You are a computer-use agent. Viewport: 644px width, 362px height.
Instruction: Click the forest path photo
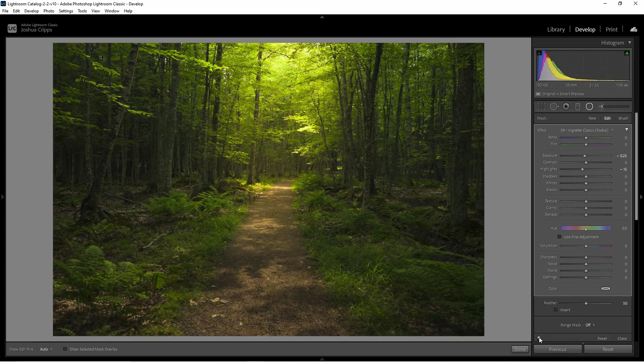(x=268, y=189)
